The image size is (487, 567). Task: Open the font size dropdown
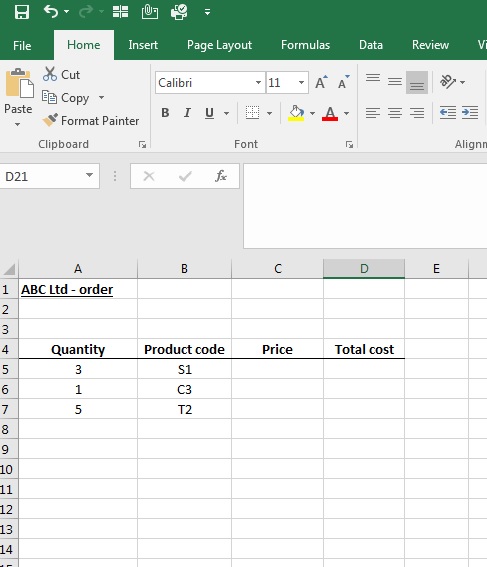301,82
